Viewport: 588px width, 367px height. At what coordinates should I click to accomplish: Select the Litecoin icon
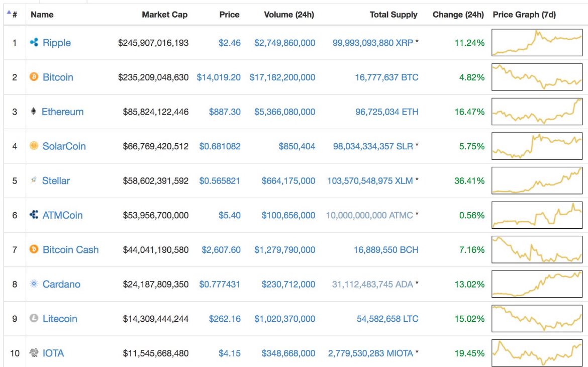pyautogui.click(x=34, y=318)
